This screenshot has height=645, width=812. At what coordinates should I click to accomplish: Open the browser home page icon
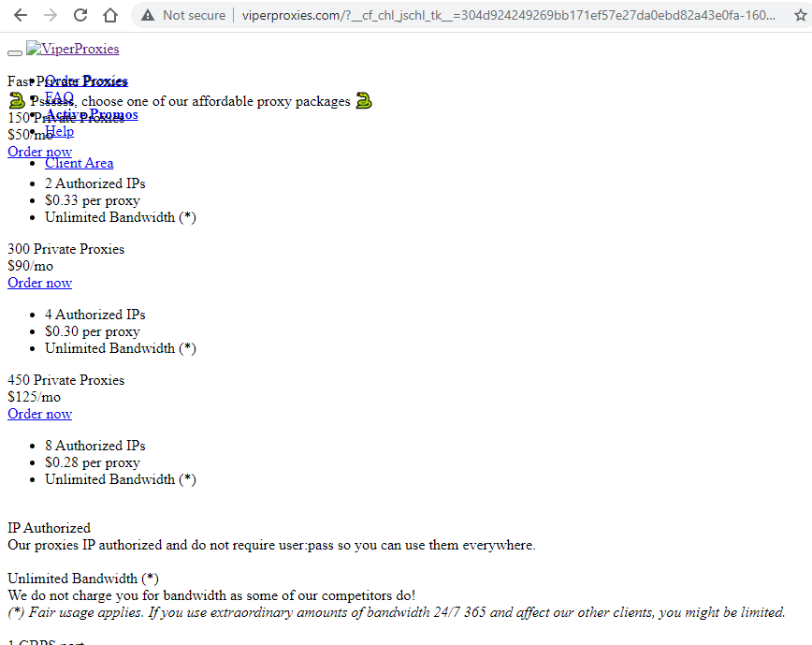pos(110,16)
